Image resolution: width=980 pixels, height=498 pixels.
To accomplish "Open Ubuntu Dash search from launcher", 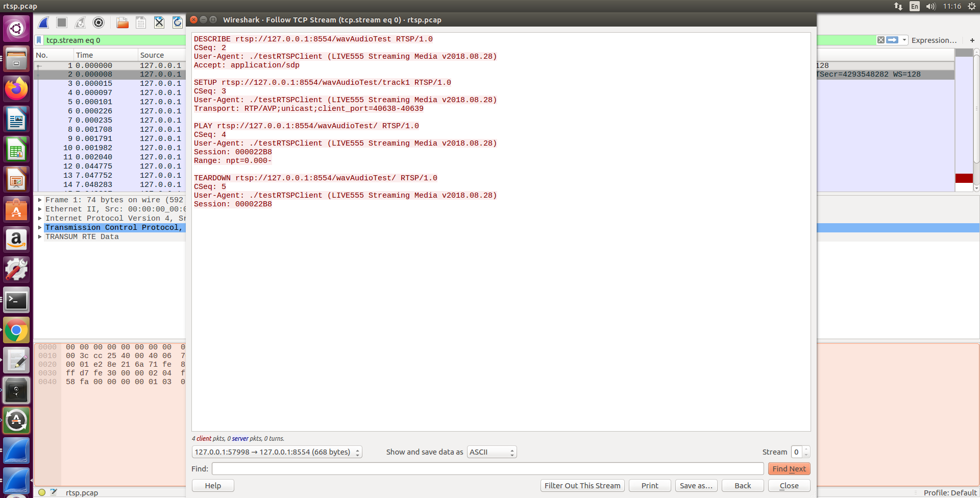I will [x=16, y=28].
